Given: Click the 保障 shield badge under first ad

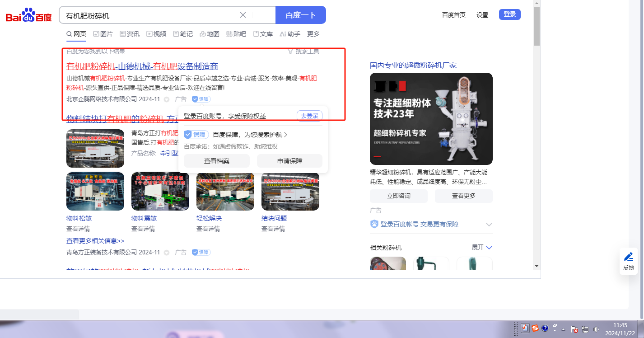Looking at the screenshot, I should tap(201, 99).
